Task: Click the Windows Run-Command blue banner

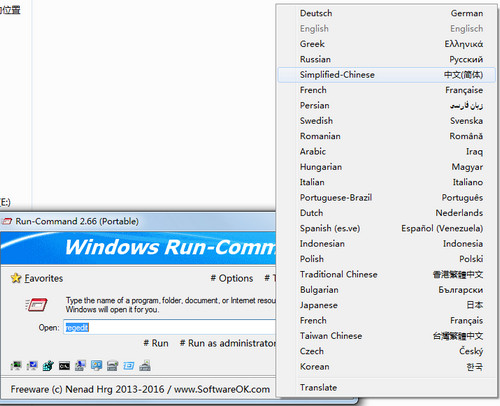Action: [x=138, y=248]
